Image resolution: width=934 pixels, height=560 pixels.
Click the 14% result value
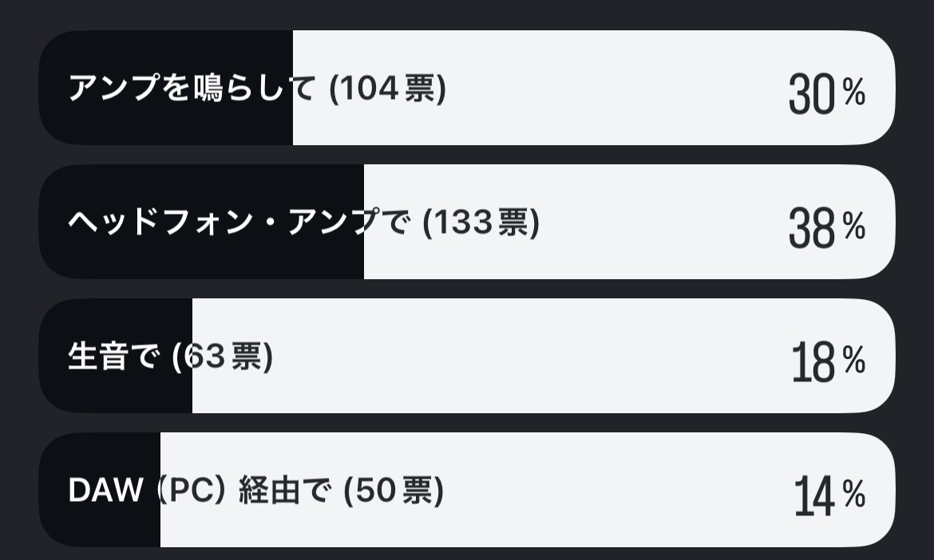coord(829,496)
